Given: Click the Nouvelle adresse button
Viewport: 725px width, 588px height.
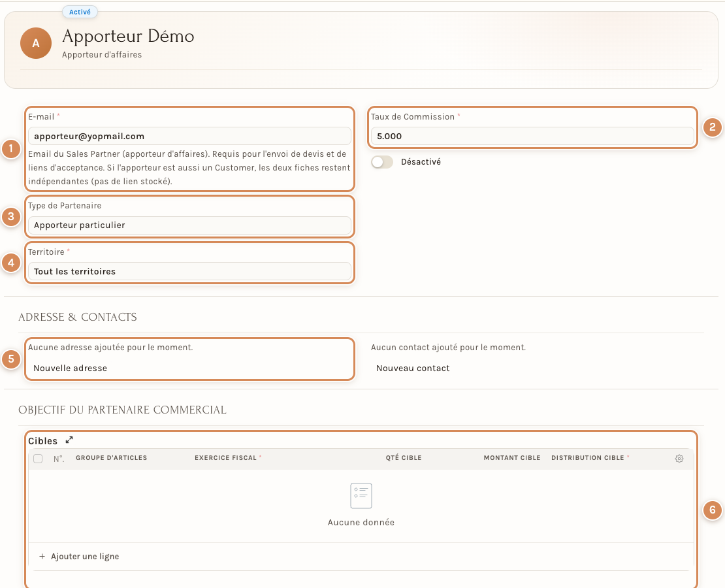Looking at the screenshot, I should point(71,368).
